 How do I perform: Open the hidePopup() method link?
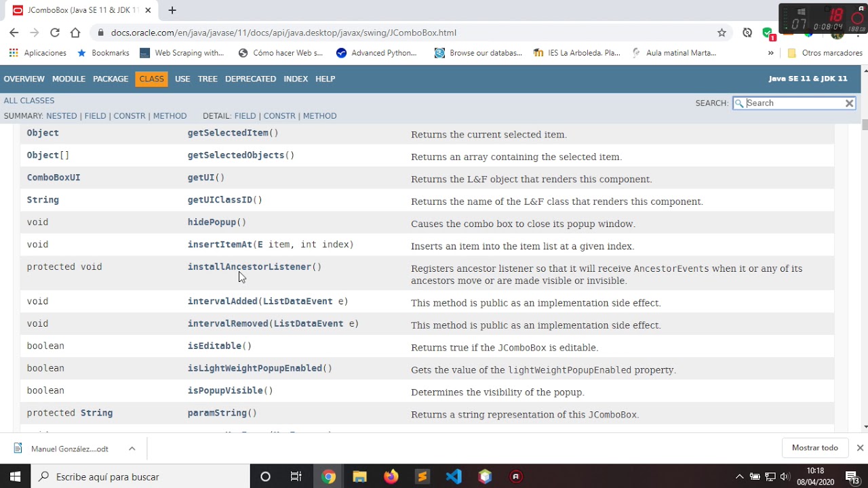[216, 222]
